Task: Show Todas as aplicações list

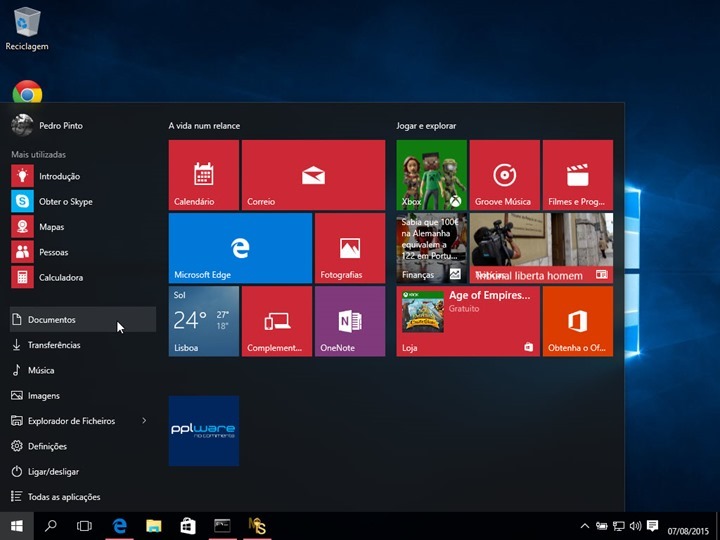Action: pyautogui.click(x=83, y=497)
